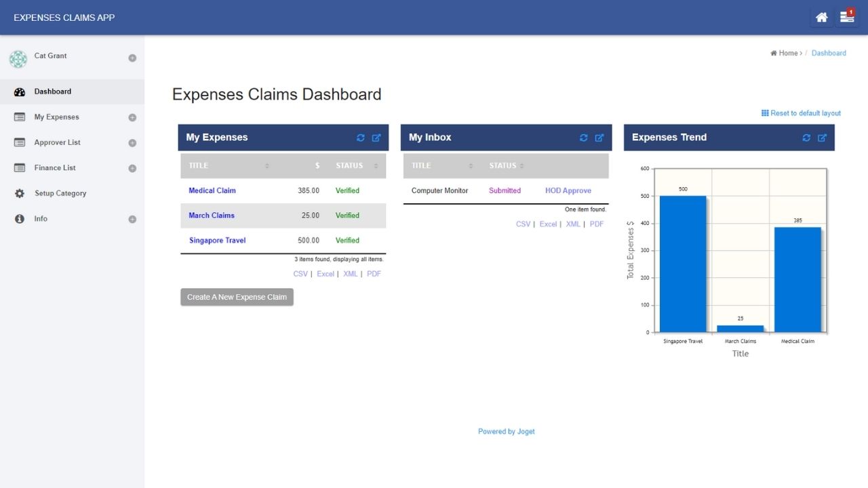This screenshot has height=488, width=868.
Task: Expand the Cat Grant user menu
Action: tap(132, 58)
